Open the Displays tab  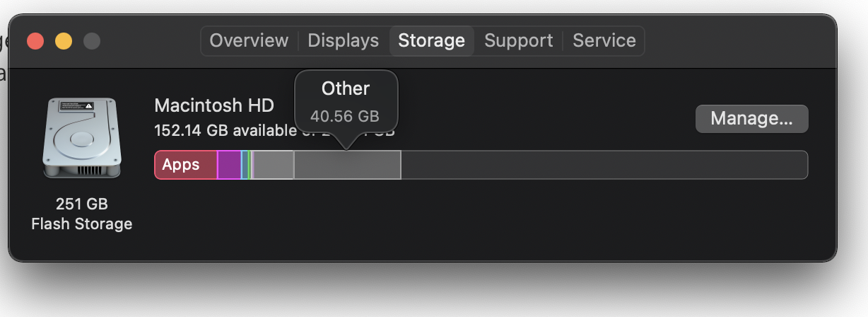tap(344, 41)
